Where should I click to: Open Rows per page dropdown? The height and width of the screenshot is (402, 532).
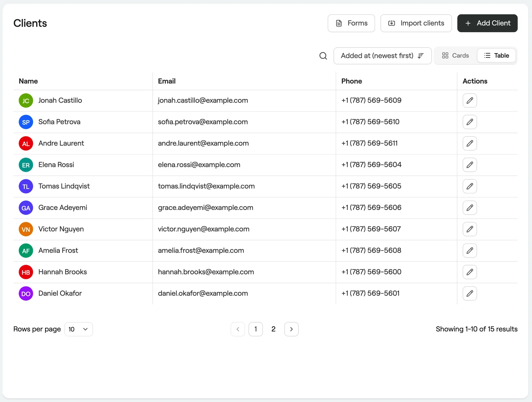pyautogui.click(x=78, y=329)
